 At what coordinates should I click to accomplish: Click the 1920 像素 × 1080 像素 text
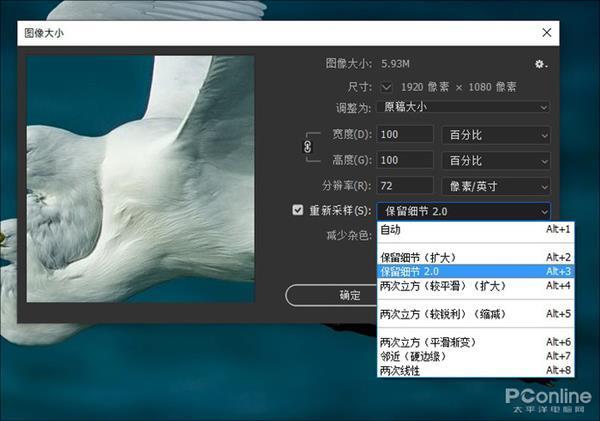[458, 87]
